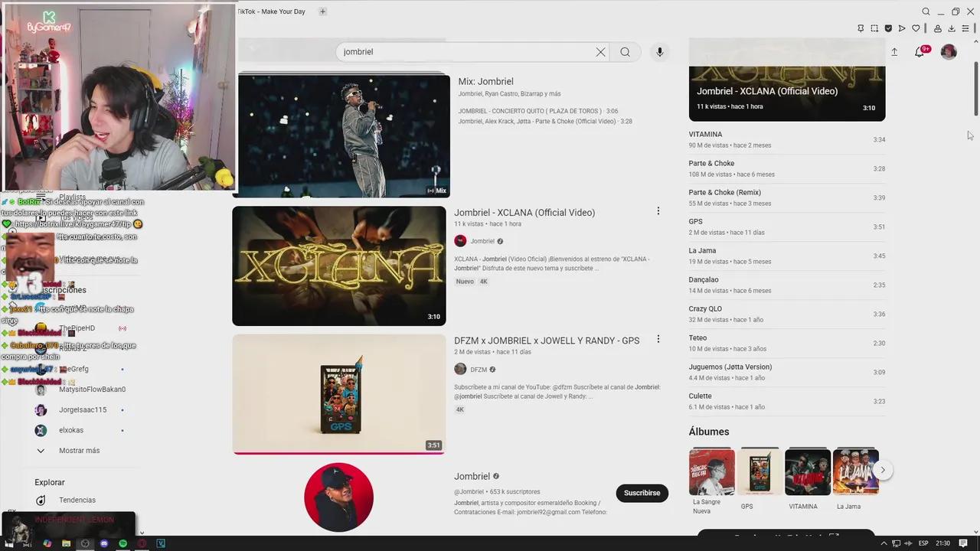This screenshot has height=551, width=980.
Task: Open the Jombriel channel round avatar
Action: point(338,497)
